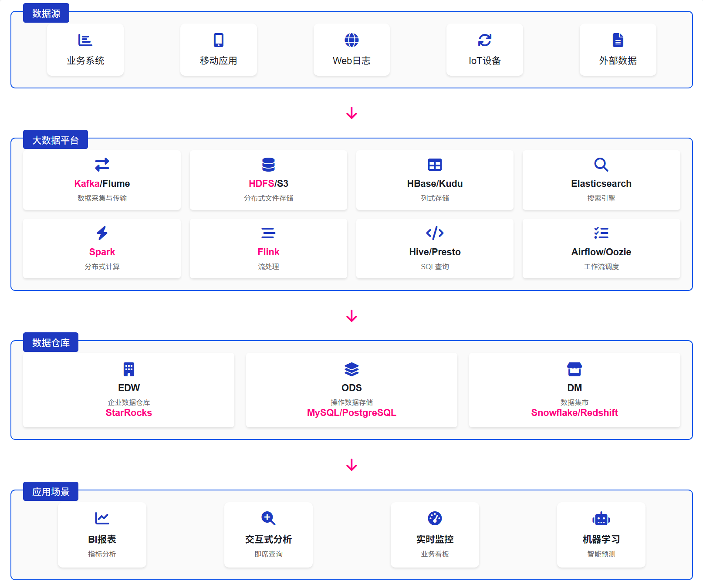Click the Spark title text
Viewport: 703px width, 588px height.
[x=102, y=252]
